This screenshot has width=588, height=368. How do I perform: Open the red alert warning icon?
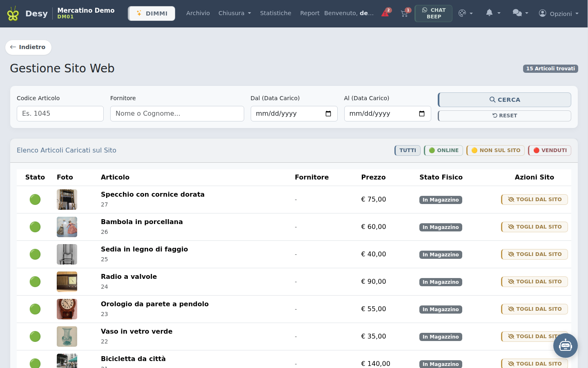tap(385, 13)
